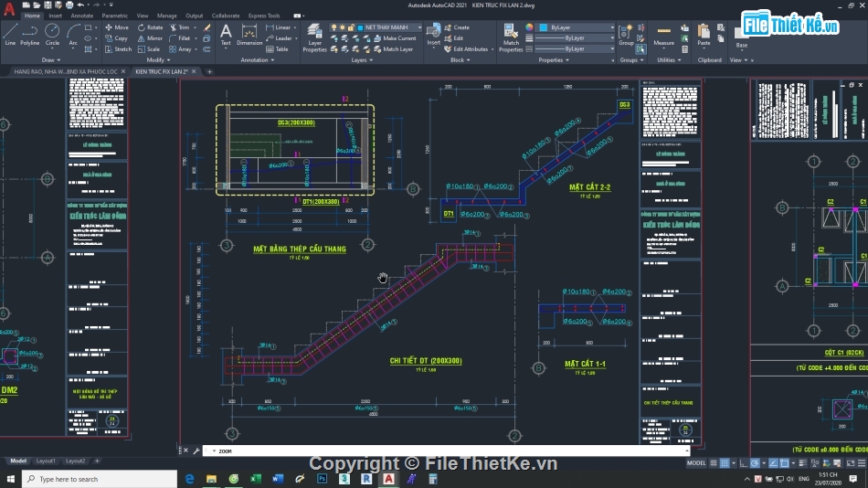Expand the Annotation panel
The image size is (868, 488).
coord(258,59)
